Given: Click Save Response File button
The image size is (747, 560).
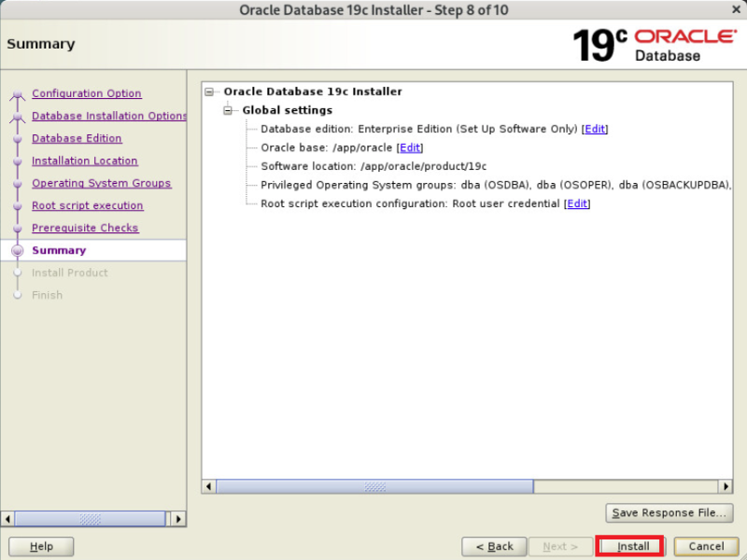Looking at the screenshot, I should click(x=669, y=512).
